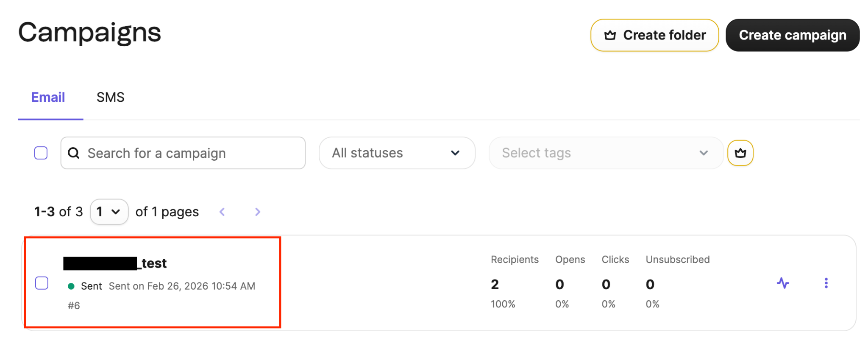This screenshot has height=341, width=868.
Task: Go to next page arrow
Action: [x=257, y=212]
